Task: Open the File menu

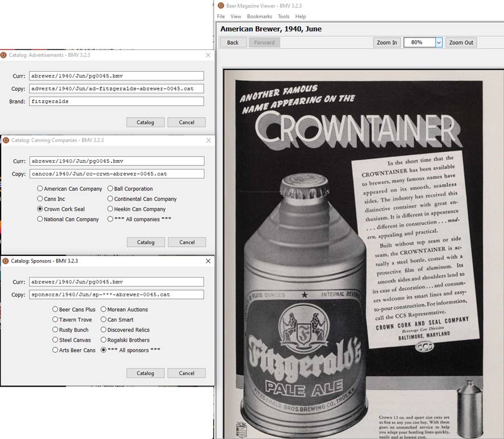Action: tap(221, 16)
